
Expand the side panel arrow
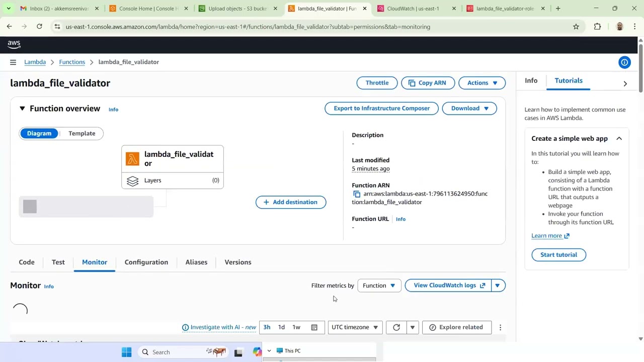point(625,84)
